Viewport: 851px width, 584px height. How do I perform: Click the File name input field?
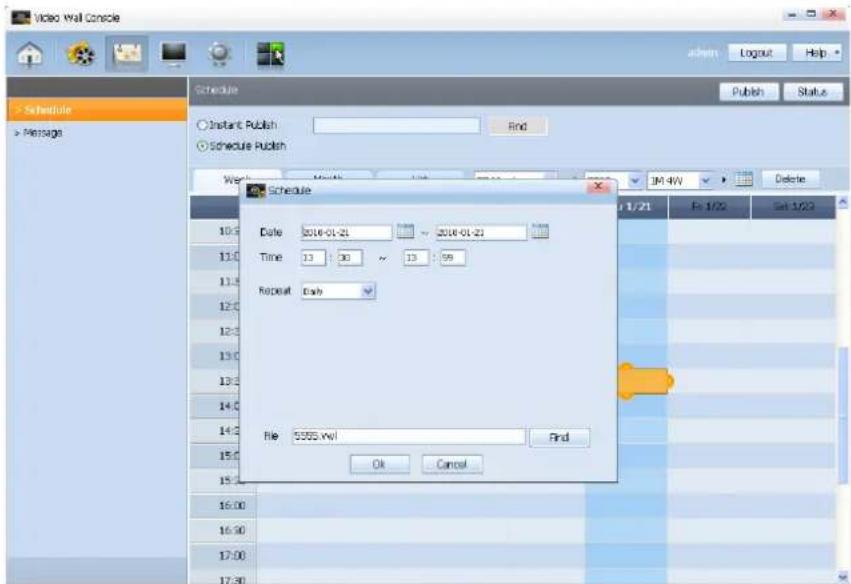[409, 436]
